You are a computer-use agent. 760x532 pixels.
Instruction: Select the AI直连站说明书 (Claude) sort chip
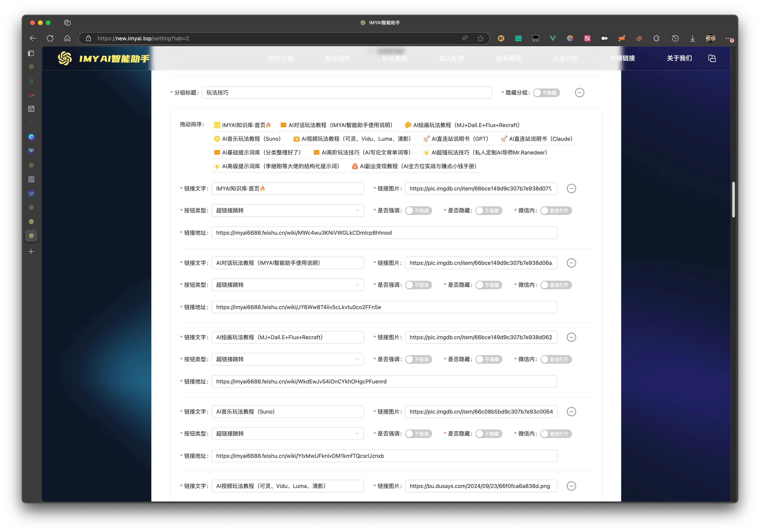tap(538, 139)
